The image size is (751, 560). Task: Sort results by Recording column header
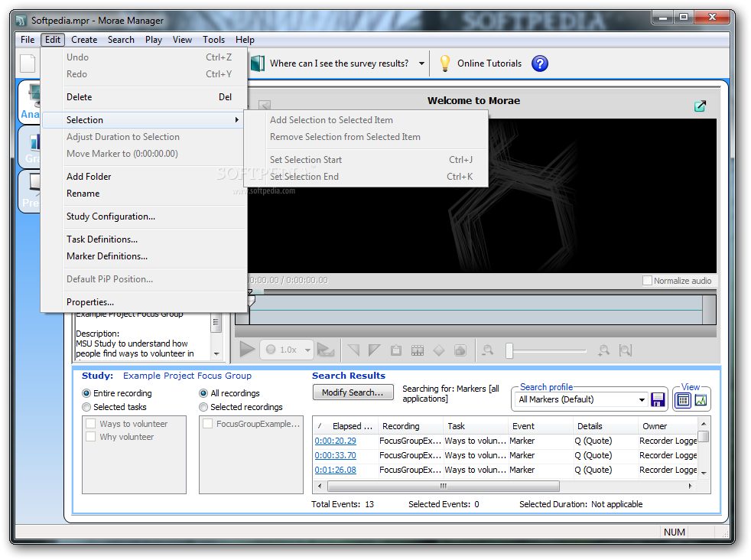411,426
